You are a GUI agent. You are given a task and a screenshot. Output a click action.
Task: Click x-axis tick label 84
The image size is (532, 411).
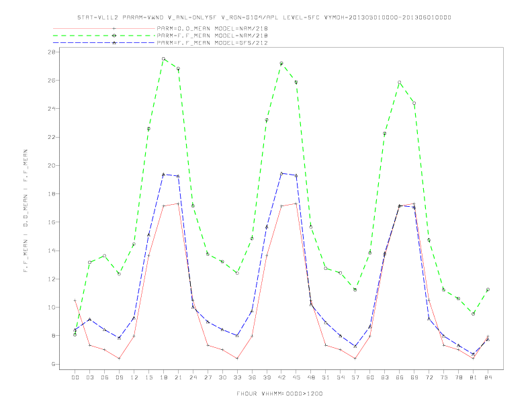point(488,377)
